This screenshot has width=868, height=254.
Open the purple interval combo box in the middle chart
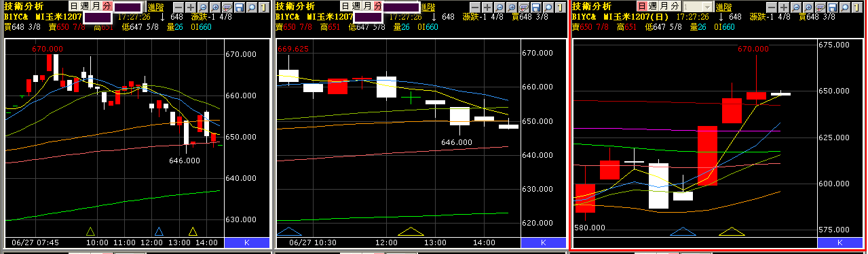tap(402, 7)
